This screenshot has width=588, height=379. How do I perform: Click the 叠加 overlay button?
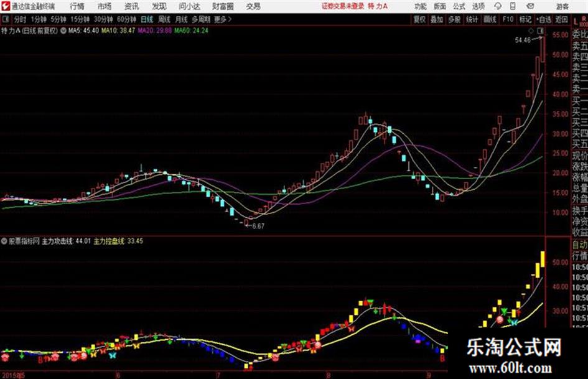point(437,19)
